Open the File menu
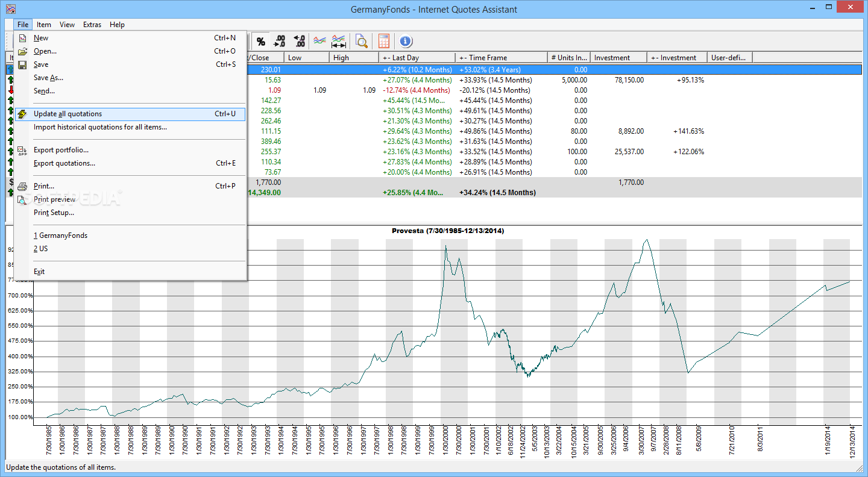The image size is (868, 477). (x=23, y=25)
